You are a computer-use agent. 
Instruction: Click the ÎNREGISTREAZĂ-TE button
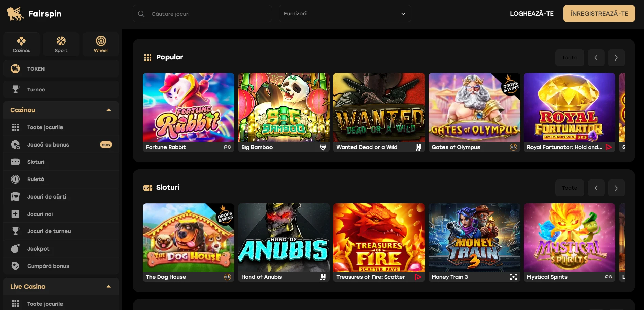[x=599, y=14]
